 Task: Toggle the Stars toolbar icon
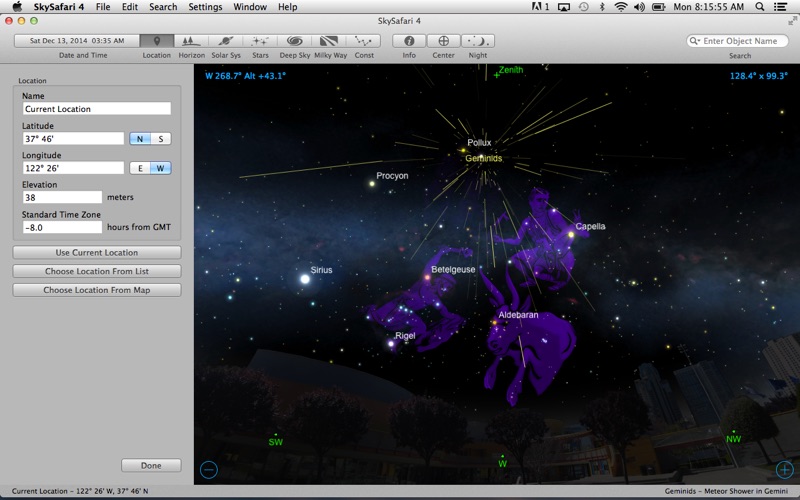(x=260, y=41)
